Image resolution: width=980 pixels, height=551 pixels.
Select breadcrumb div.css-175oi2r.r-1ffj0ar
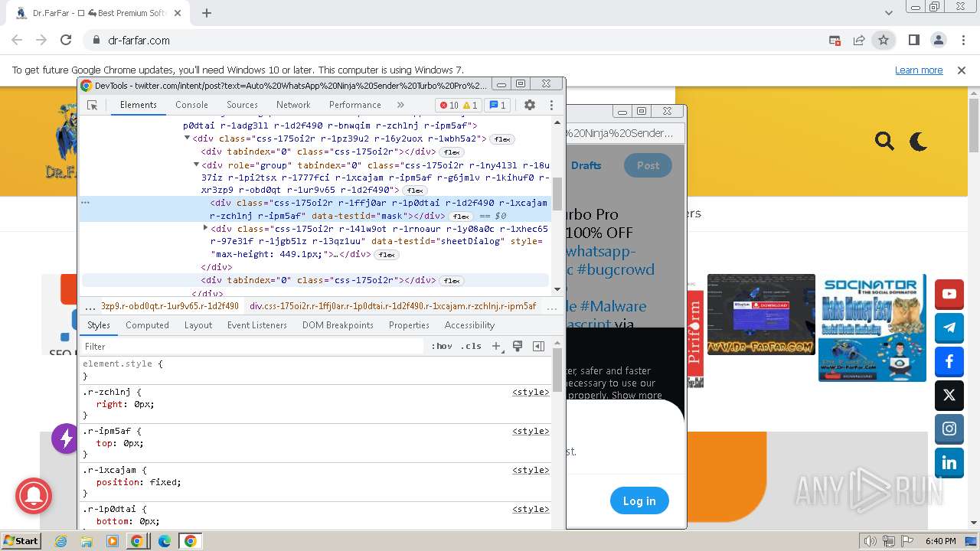[393, 306]
